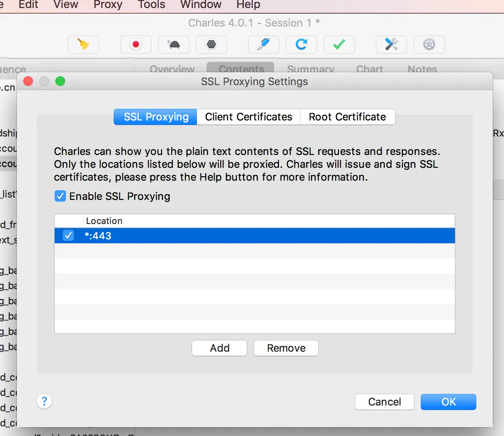Viewport: 504px width, 436px height.
Task: Open the Proxy menu
Action: [108, 5]
